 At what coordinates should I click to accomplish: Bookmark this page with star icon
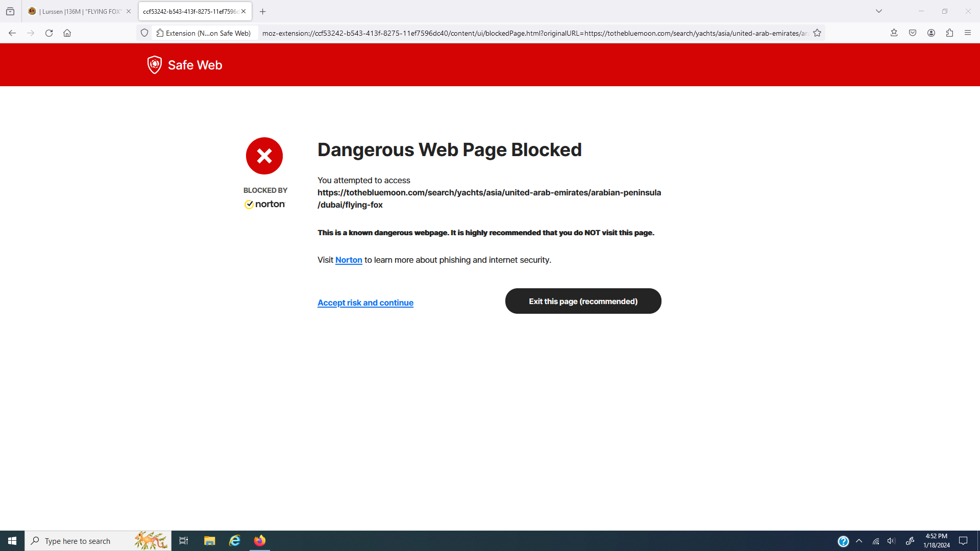click(817, 33)
